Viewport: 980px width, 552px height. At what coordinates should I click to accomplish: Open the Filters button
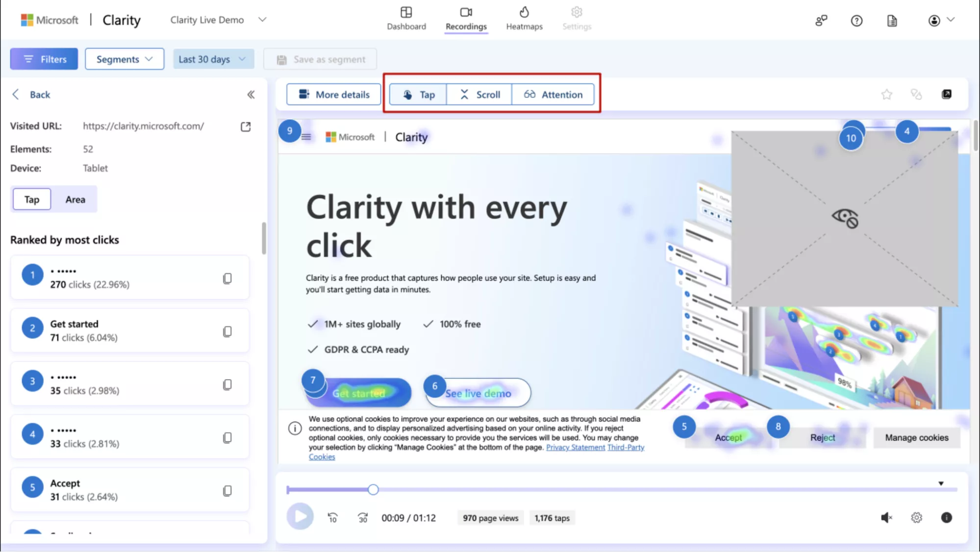(x=44, y=59)
